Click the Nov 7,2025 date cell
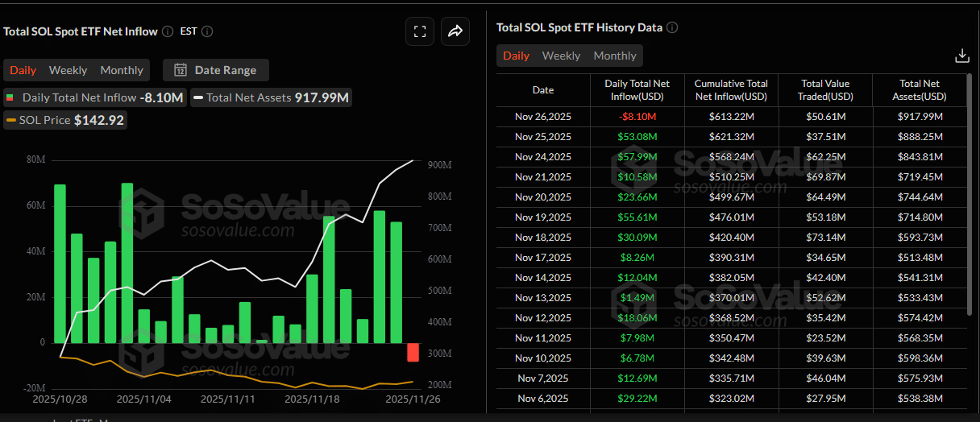Image resolution: width=980 pixels, height=422 pixels. [x=543, y=379]
